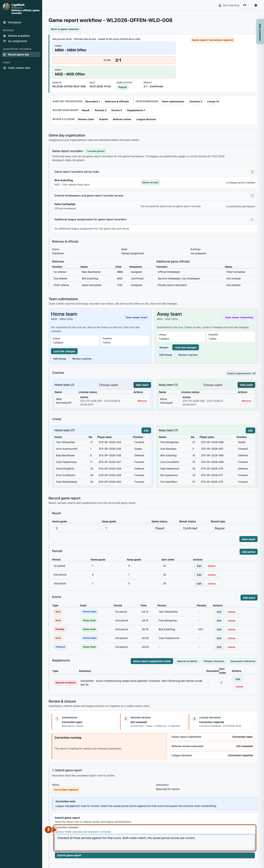Click into the Correction comment text area
The height and width of the screenshot is (868, 264).
pos(155,842)
